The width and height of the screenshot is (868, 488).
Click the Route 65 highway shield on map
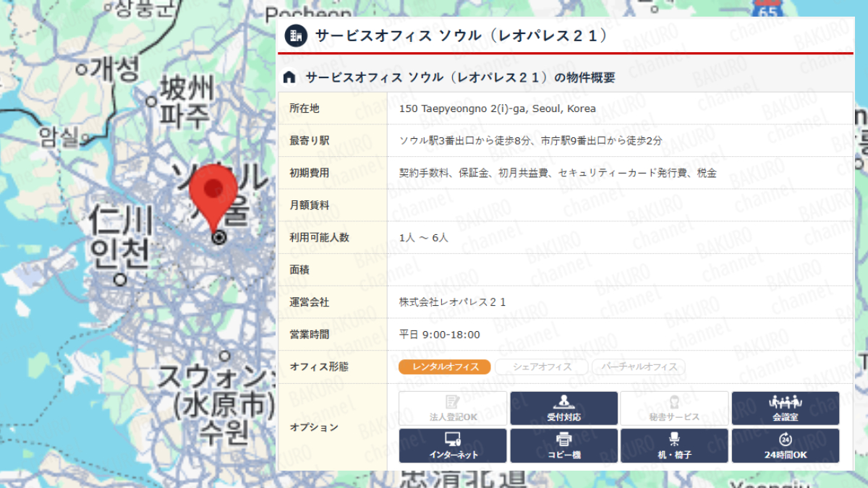766,10
